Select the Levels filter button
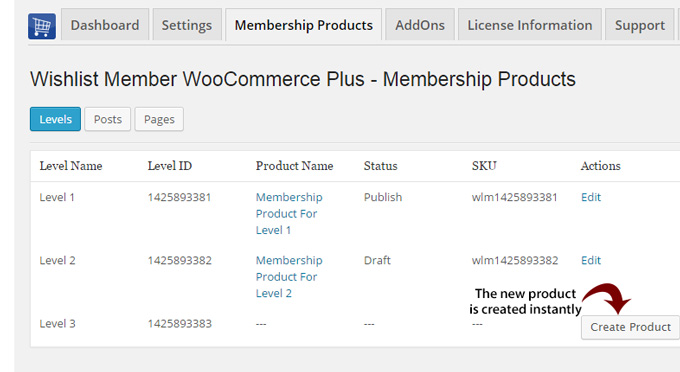680x372 pixels. (56, 119)
